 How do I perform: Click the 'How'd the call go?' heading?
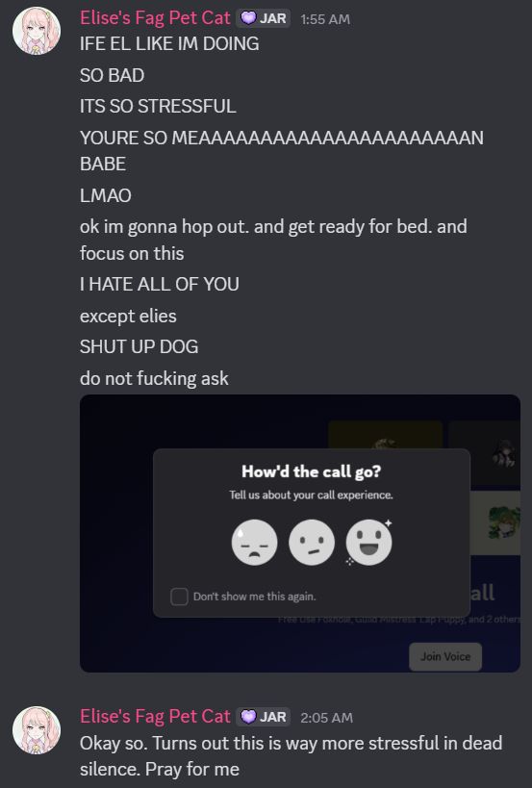point(312,471)
